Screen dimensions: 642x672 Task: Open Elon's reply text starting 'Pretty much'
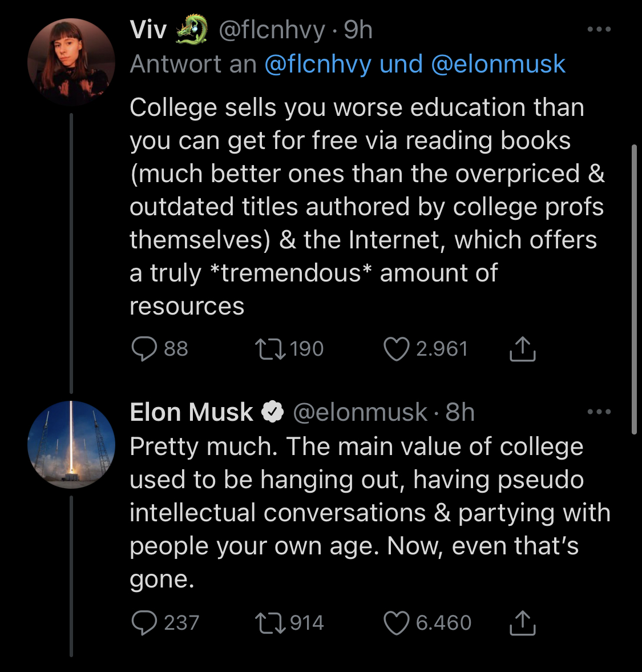tap(365, 512)
